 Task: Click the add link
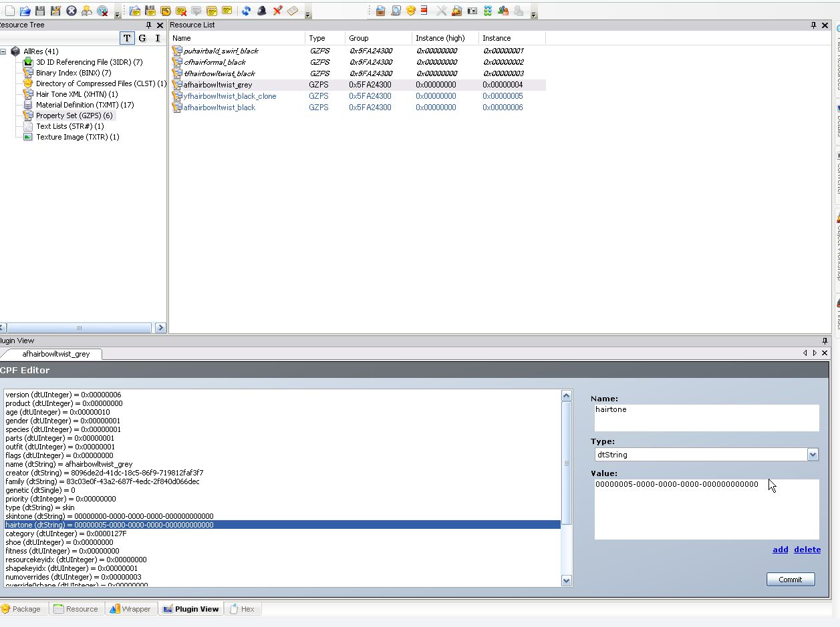[x=781, y=550]
